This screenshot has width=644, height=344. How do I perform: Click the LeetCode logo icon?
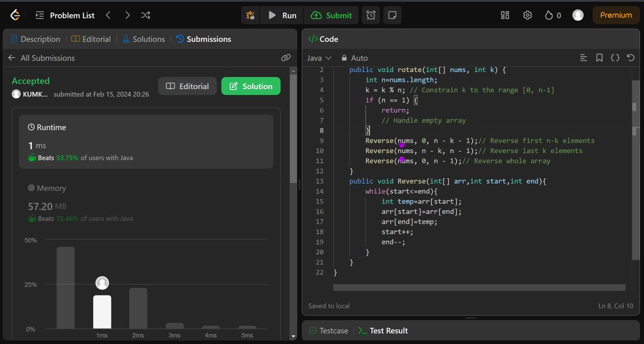16,15
